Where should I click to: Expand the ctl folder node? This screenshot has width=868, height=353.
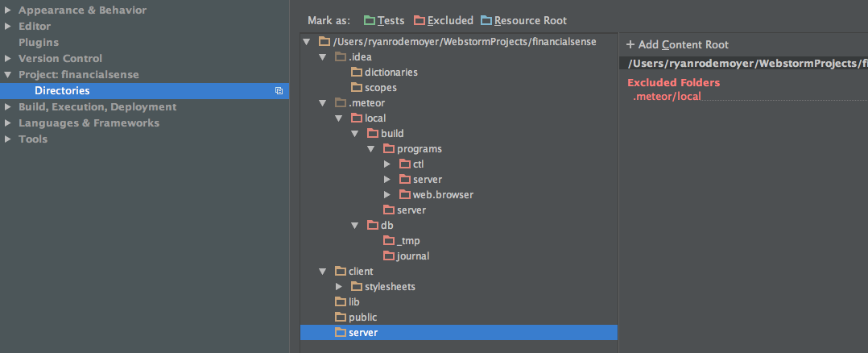point(387,164)
